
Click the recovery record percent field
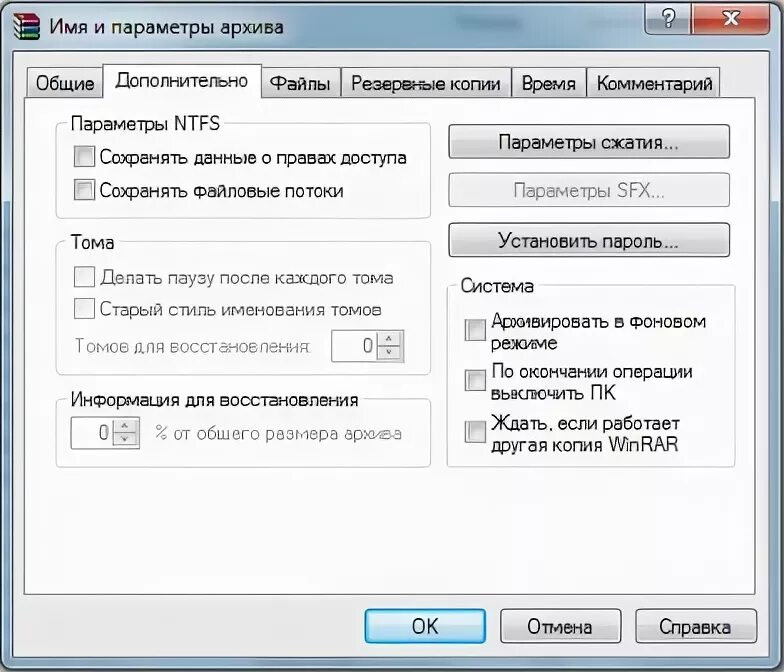[92, 433]
